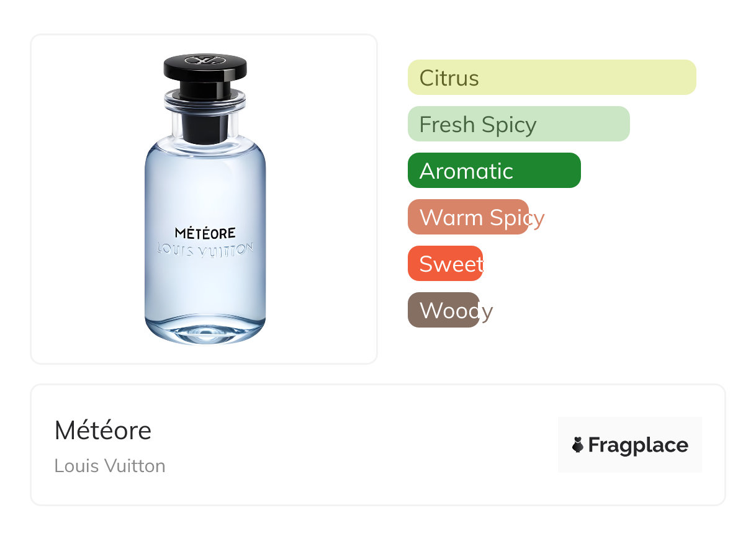Click the MÉTÉORE label printed on bottle
Viewport: 756px width, 536px height.
coord(205,233)
